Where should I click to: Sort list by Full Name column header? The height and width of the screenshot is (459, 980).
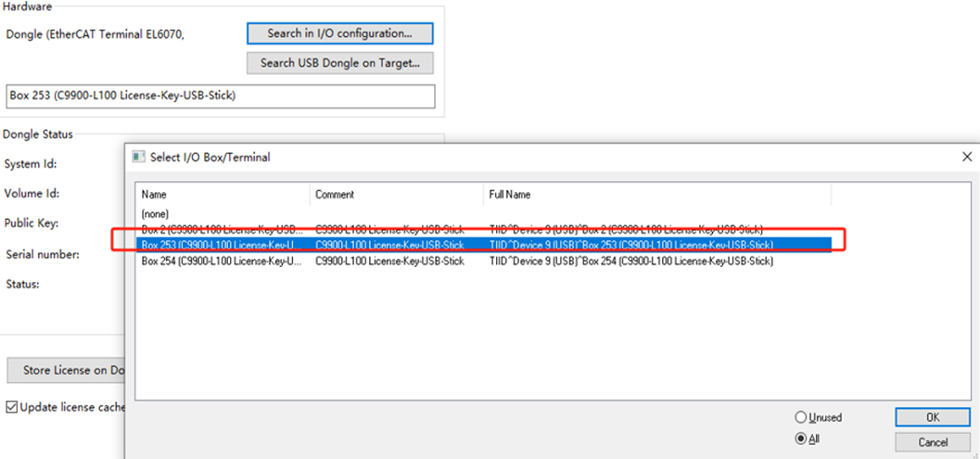(657, 195)
